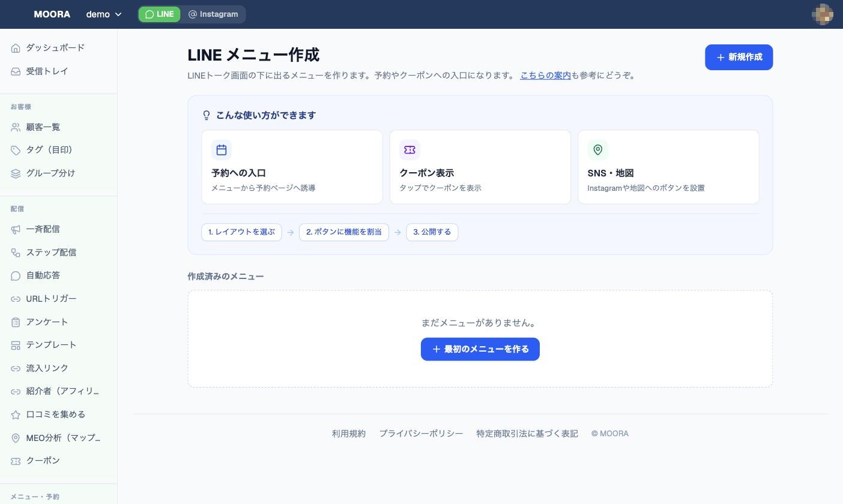
Task: Click the ticket icon beside クーポン in sidebar
Action: (16, 461)
